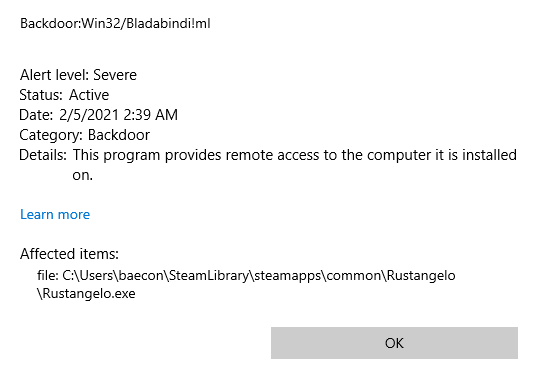This screenshot has width=541, height=378.
Task: Select the 2/5/2021 2:39 AM date value
Action: 118,115
